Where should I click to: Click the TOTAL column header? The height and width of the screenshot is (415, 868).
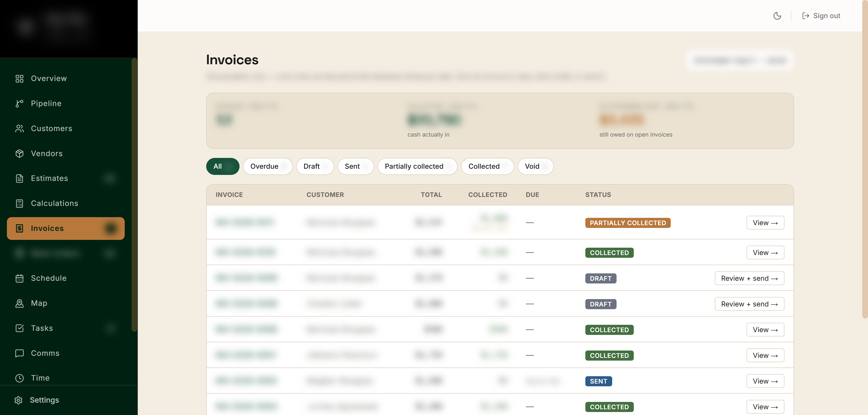point(431,195)
